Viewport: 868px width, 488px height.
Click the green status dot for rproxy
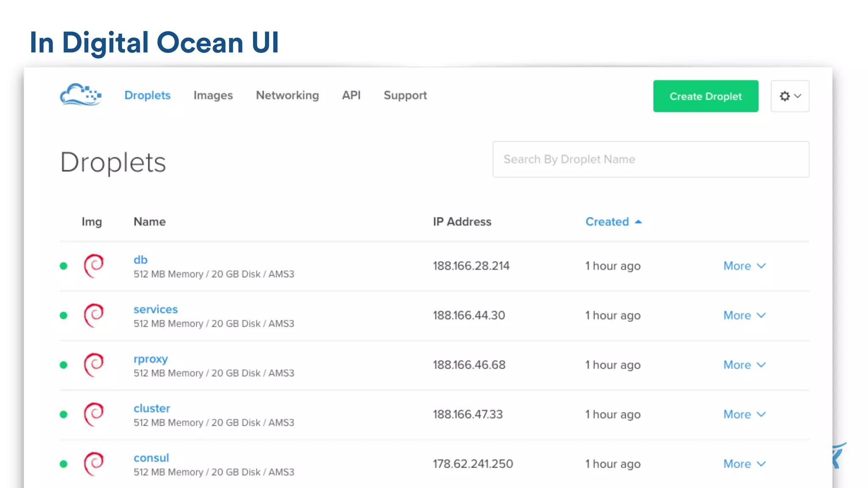pyautogui.click(x=64, y=365)
